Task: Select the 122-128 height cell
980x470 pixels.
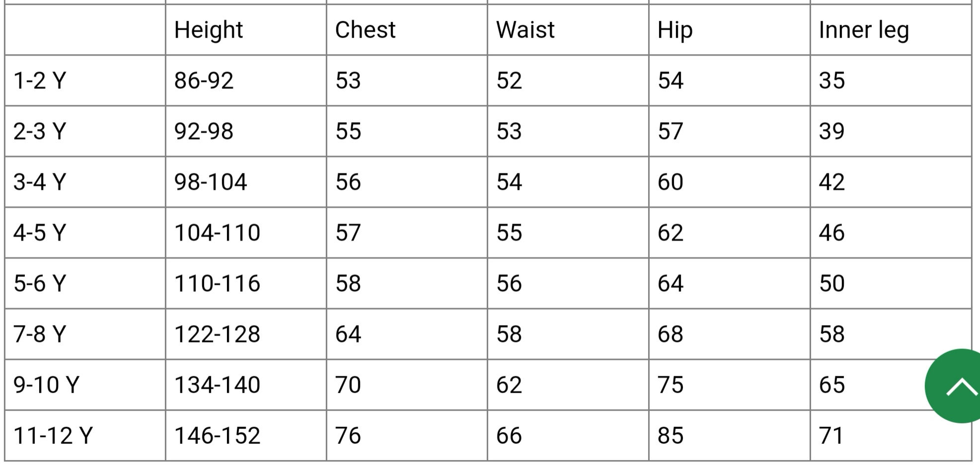Action: [x=217, y=334]
